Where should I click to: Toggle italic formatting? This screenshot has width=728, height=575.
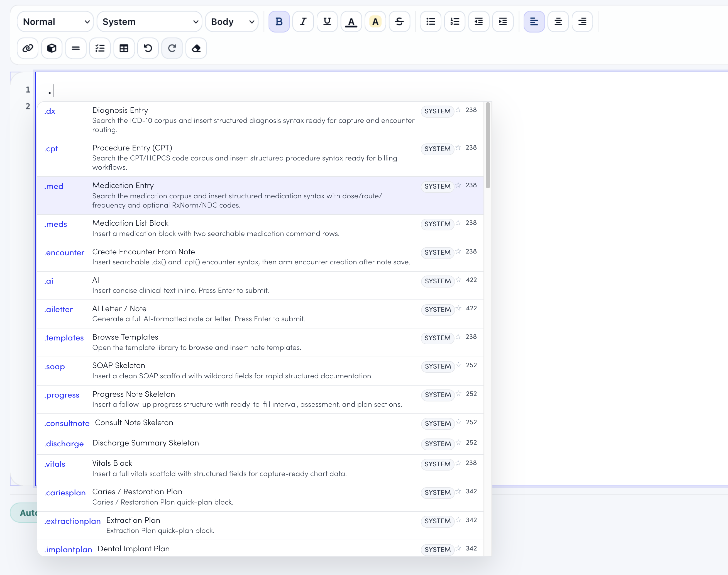tap(303, 21)
